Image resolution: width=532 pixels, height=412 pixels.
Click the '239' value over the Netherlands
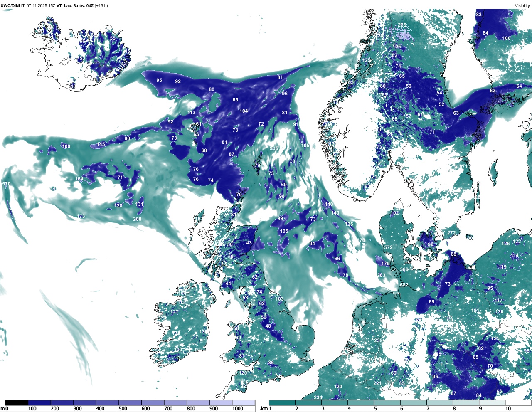tap(378, 340)
